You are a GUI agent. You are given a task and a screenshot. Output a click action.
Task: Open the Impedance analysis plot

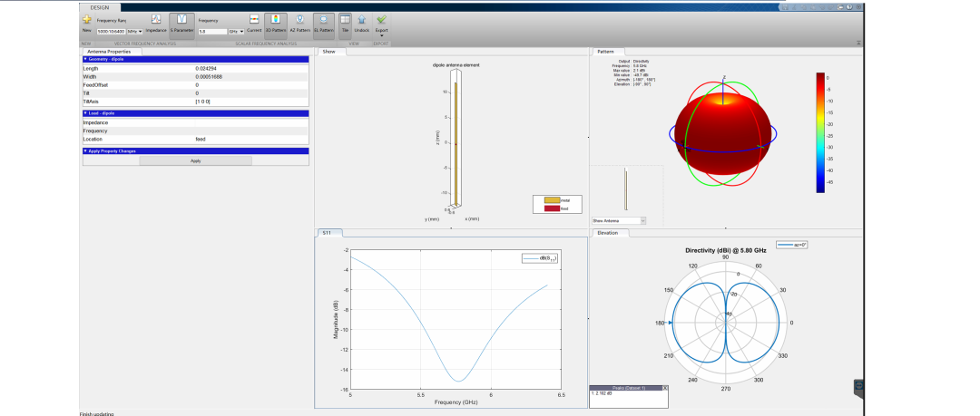tap(156, 22)
